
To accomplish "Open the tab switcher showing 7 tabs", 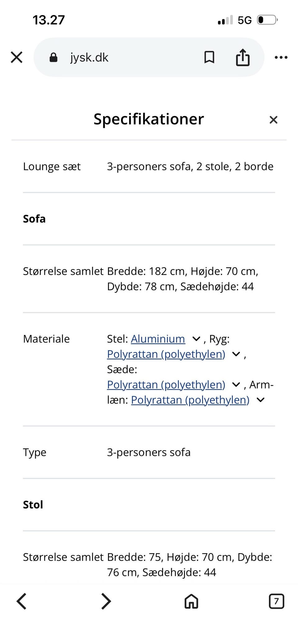I will 277,601.
